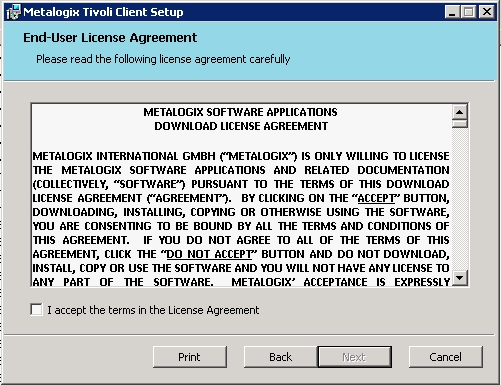Click the license scrollbar up arrow
This screenshot has height=385, width=501.
(x=460, y=112)
